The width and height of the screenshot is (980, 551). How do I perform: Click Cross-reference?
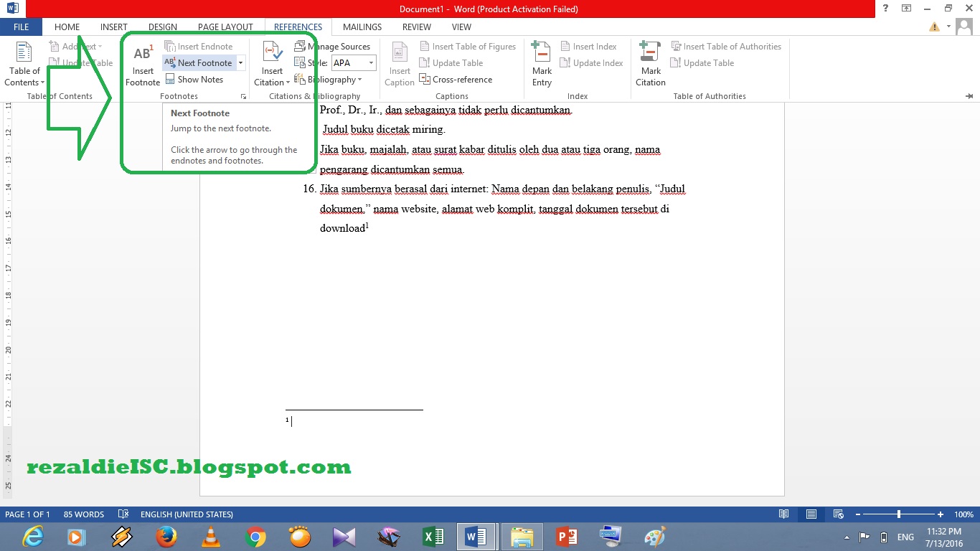tap(456, 80)
